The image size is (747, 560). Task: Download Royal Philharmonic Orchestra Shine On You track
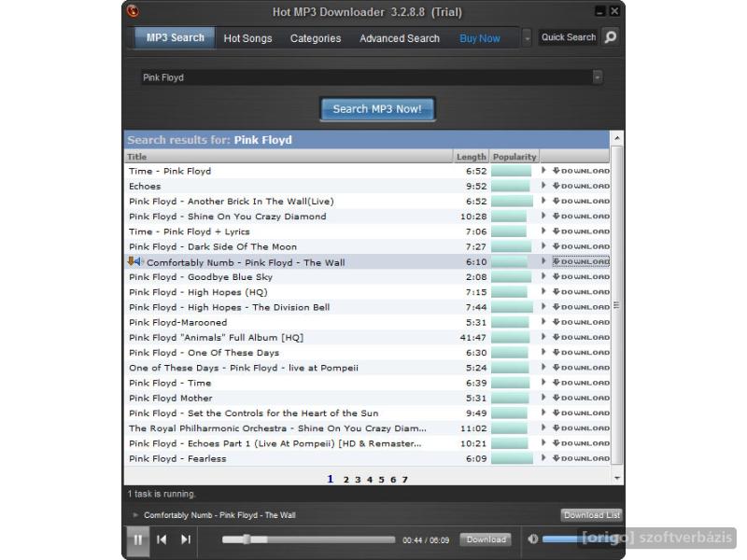click(x=581, y=428)
